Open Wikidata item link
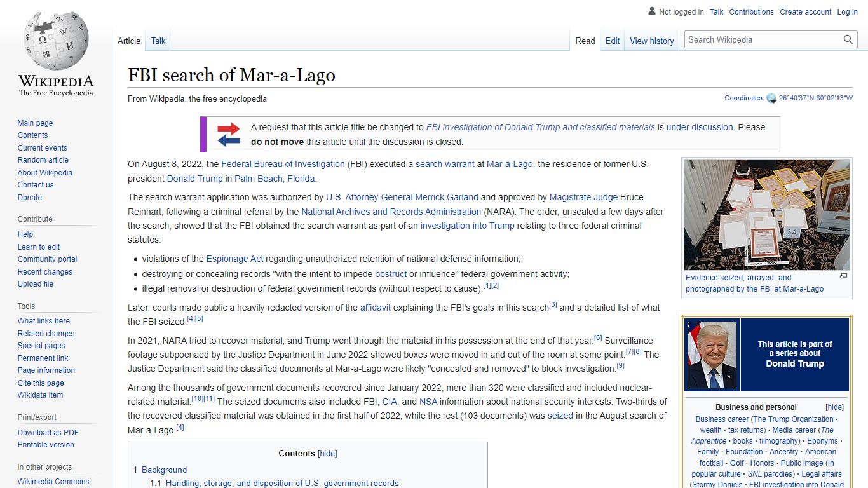This screenshot has height=488, width=868. point(40,395)
